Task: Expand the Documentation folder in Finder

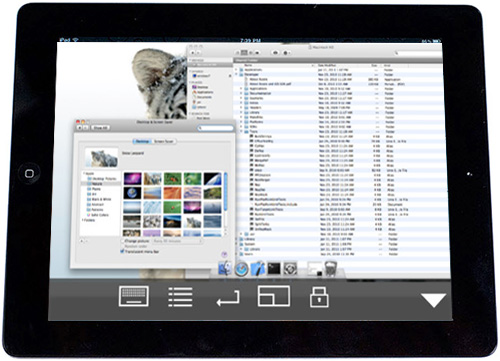Action: (242, 94)
